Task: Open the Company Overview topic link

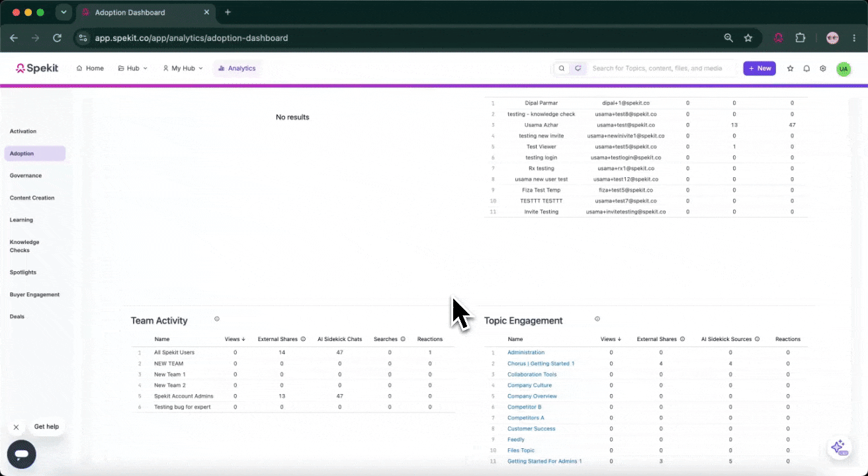Action: (532, 396)
